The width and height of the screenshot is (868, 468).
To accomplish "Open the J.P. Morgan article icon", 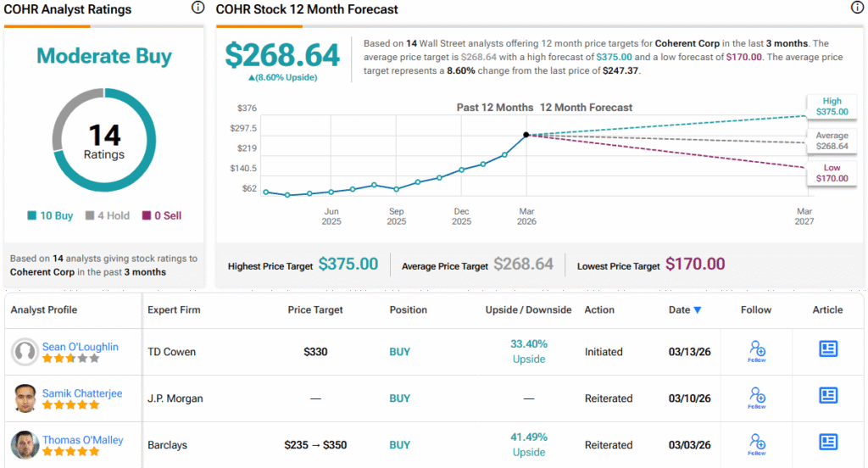I will coord(828,396).
